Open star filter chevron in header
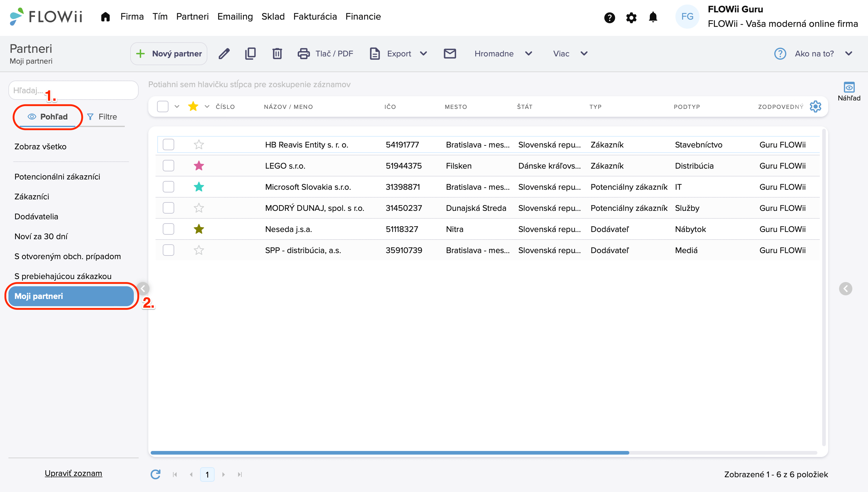The image size is (868, 492). 207,106
